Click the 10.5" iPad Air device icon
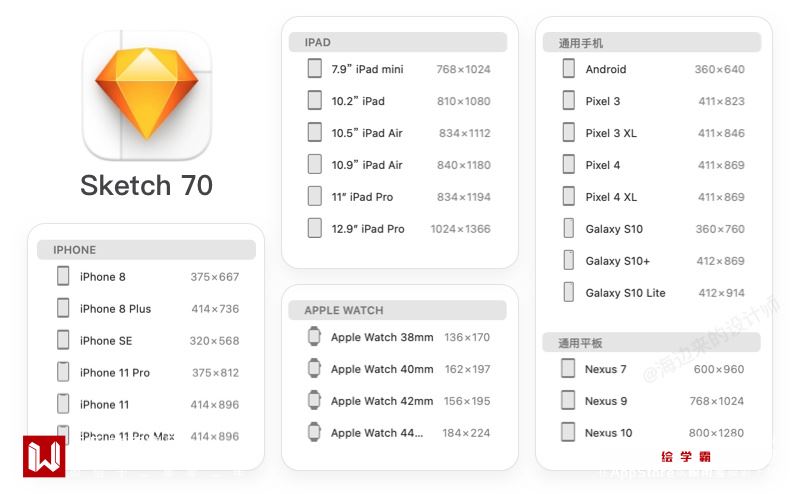 pyautogui.click(x=315, y=132)
